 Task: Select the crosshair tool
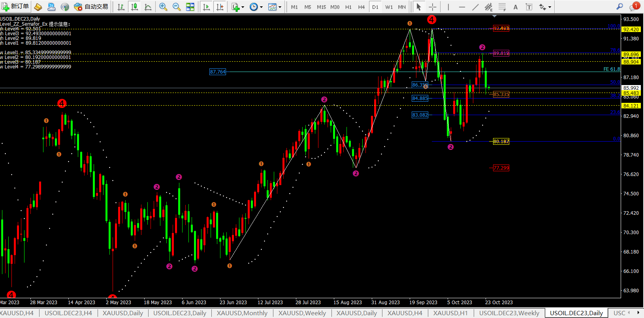click(432, 7)
